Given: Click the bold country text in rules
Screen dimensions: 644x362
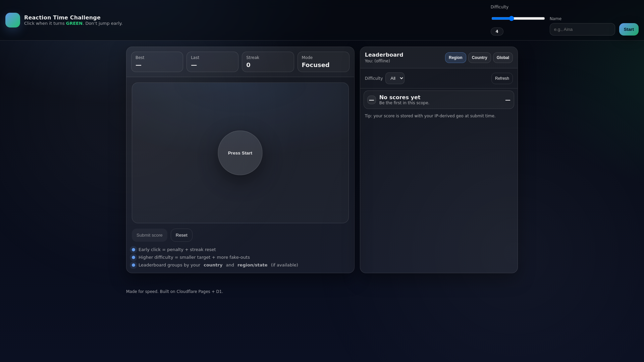Looking at the screenshot, I should point(213,265).
